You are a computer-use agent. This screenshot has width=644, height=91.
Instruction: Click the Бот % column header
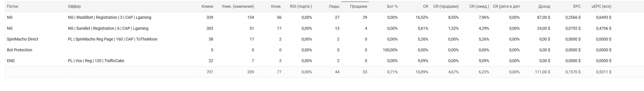click(392, 7)
